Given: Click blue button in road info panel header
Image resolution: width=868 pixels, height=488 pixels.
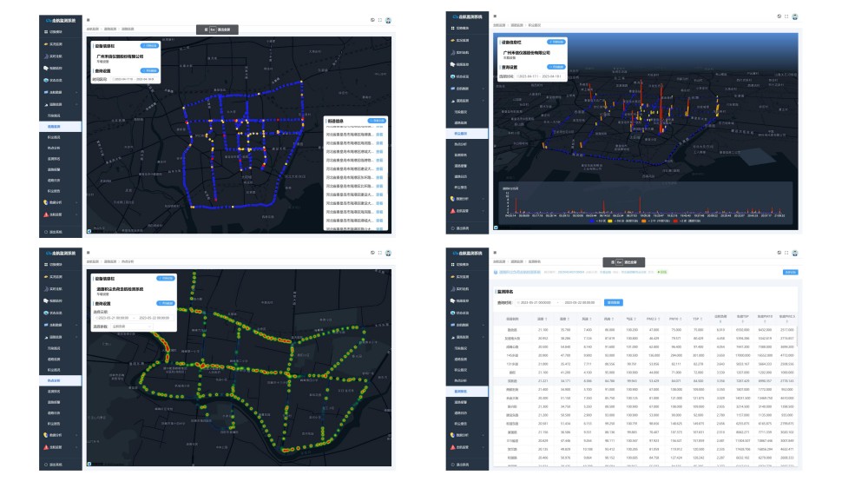Looking at the screenshot, I should click(x=377, y=121).
